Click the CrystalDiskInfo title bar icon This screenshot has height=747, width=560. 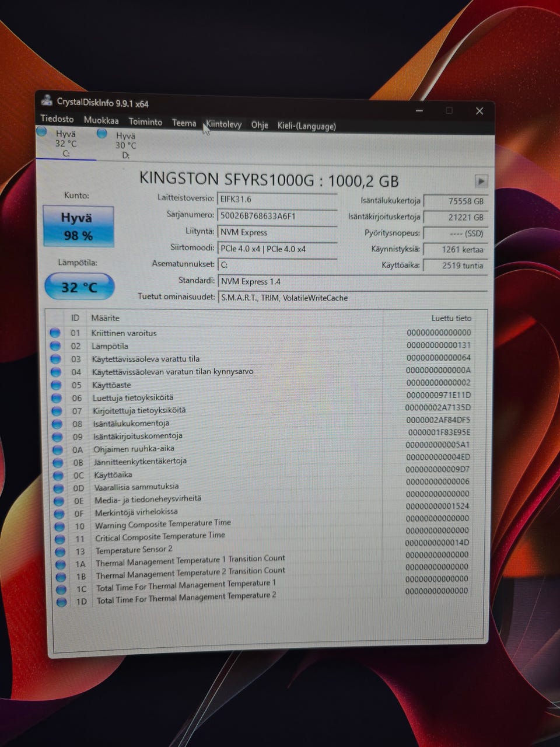(47, 102)
